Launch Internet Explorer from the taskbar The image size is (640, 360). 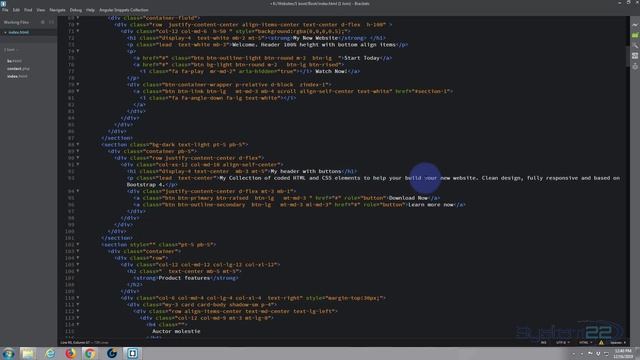click(x=51, y=353)
